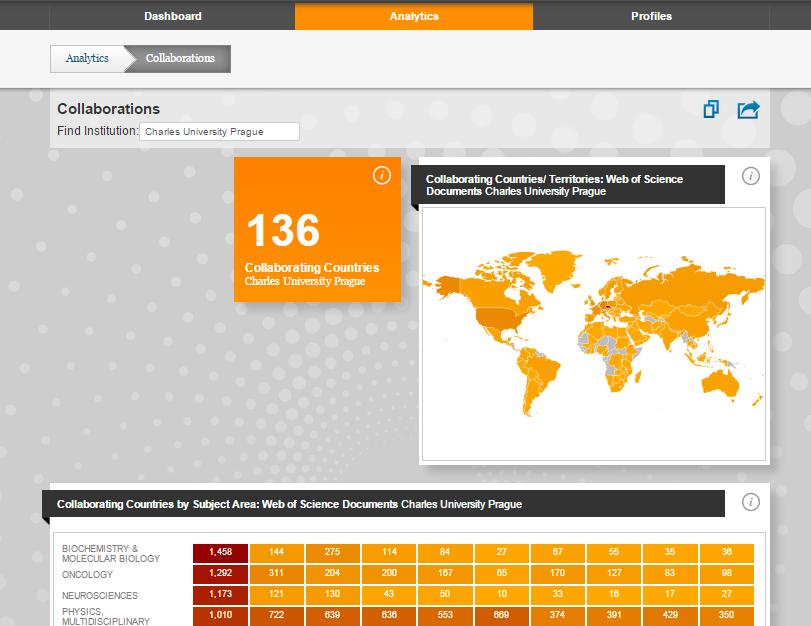Image resolution: width=811 pixels, height=626 pixels.
Task: Click the 84 heatmap cell
Action: (x=445, y=553)
